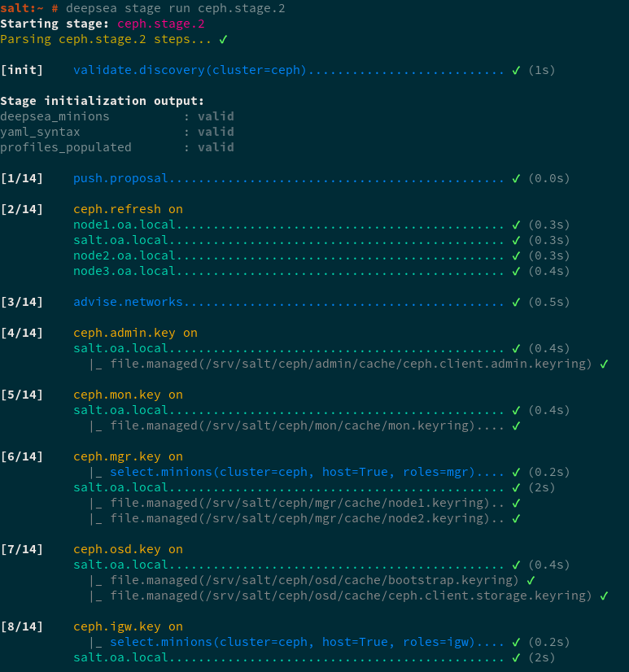Click the checkmark after bootstrap.keyring
This screenshot has width=629, height=672.
coord(531,580)
